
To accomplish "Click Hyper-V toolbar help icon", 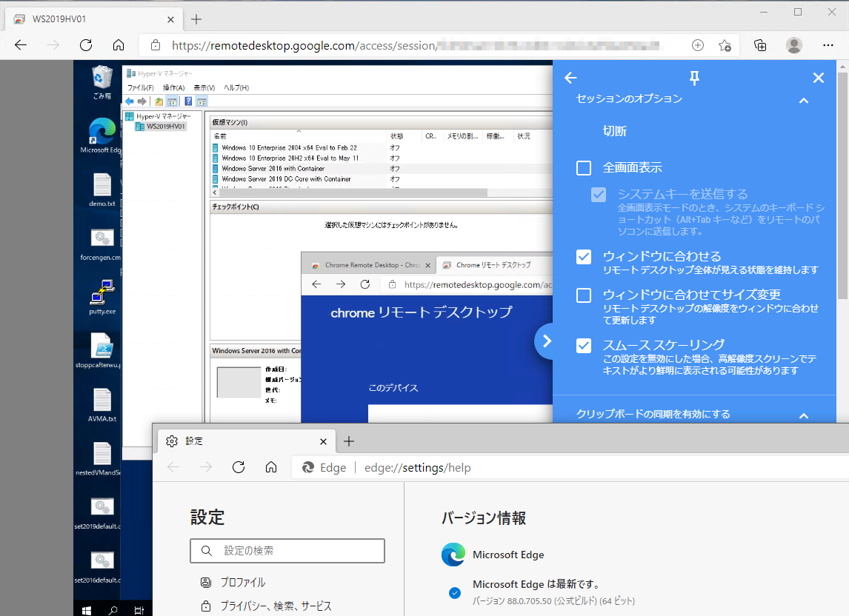I will tap(188, 101).
